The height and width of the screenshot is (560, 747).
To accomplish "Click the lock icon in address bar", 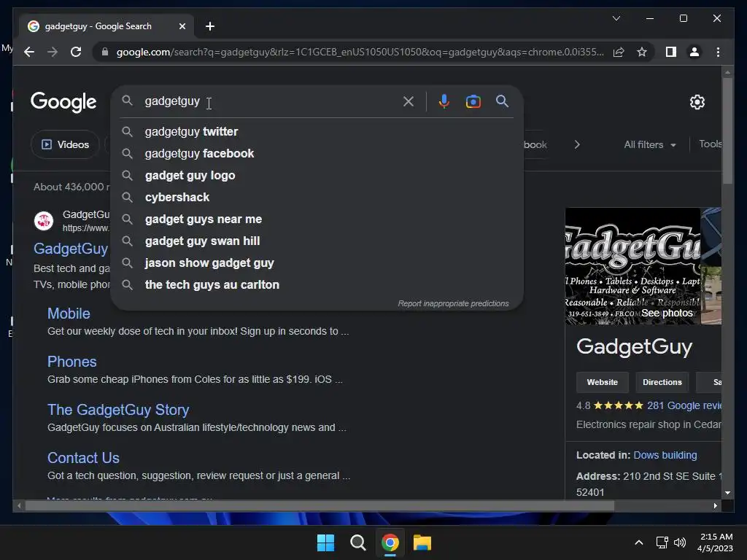I will pos(105,52).
